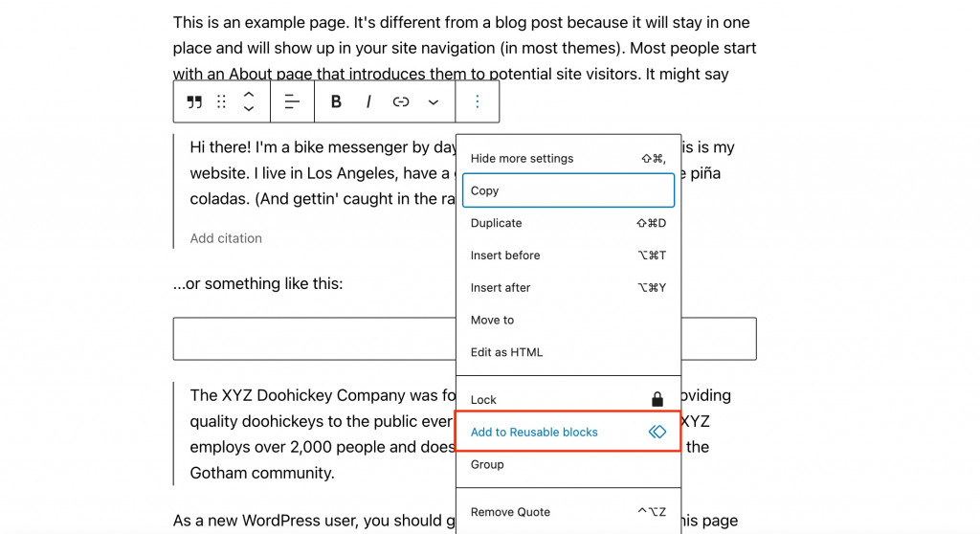This screenshot has width=980, height=534.
Task: Choose Lock from the block menu
Action: coord(568,400)
